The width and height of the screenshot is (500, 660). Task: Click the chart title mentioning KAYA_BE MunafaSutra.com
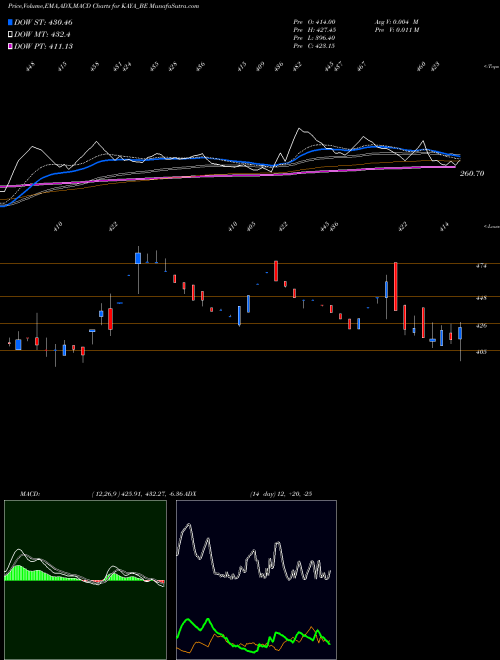104,6
